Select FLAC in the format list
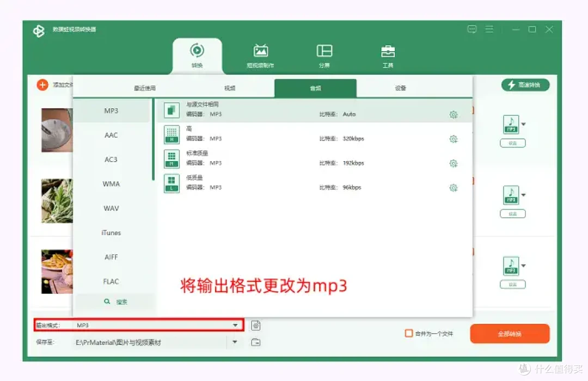The height and width of the screenshot is (381, 588). point(112,281)
